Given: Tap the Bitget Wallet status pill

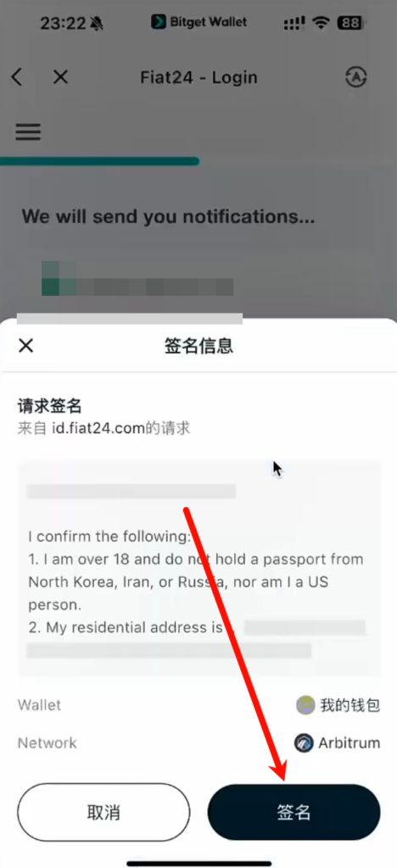Looking at the screenshot, I should pyautogui.click(x=199, y=22).
